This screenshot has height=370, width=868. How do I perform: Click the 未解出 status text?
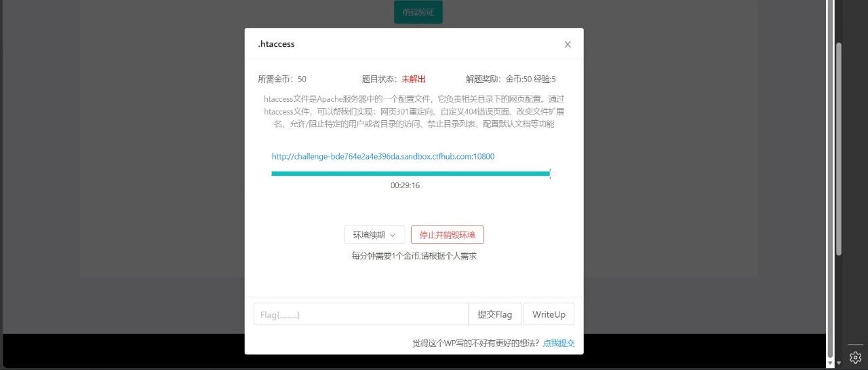414,79
